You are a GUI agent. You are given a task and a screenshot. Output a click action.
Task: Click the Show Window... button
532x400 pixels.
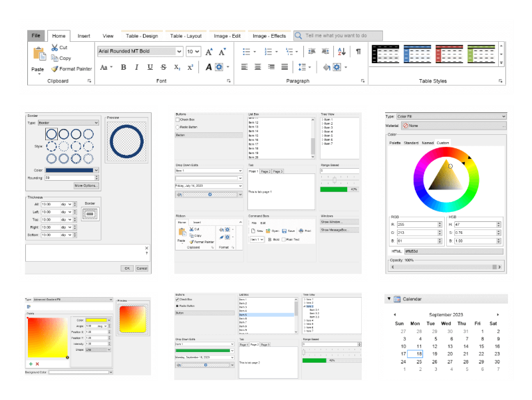pyautogui.click(x=339, y=222)
